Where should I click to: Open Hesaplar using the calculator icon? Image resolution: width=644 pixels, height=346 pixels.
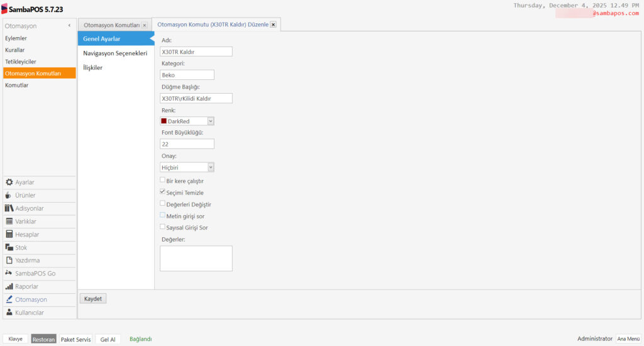pos(9,235)
